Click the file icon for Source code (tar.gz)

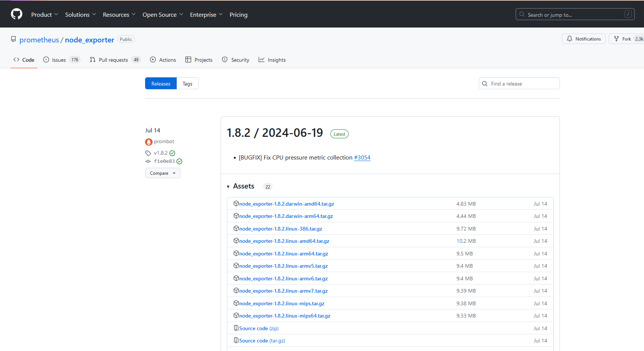[x=236, y=340]
